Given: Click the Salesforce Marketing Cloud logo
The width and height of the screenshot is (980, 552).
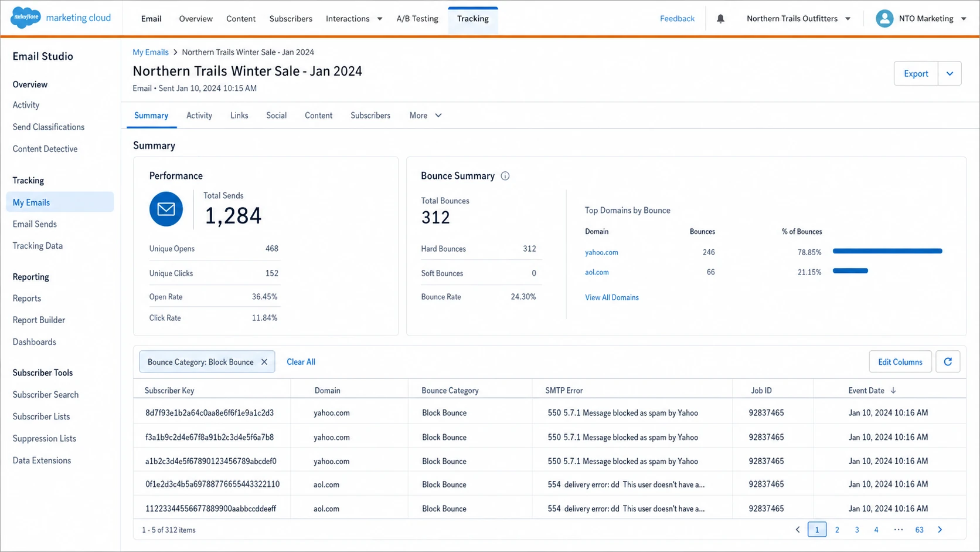Looking at the screenshot, I should 60,18.
